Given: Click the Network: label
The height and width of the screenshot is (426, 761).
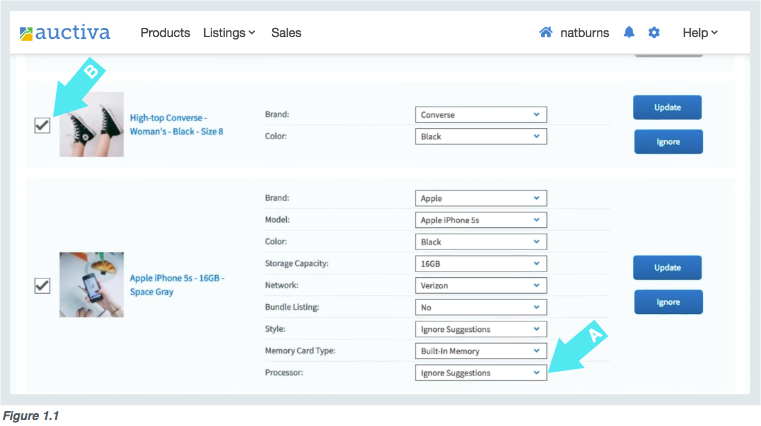Looking at the screenshot, I should [x=281, y=285].
